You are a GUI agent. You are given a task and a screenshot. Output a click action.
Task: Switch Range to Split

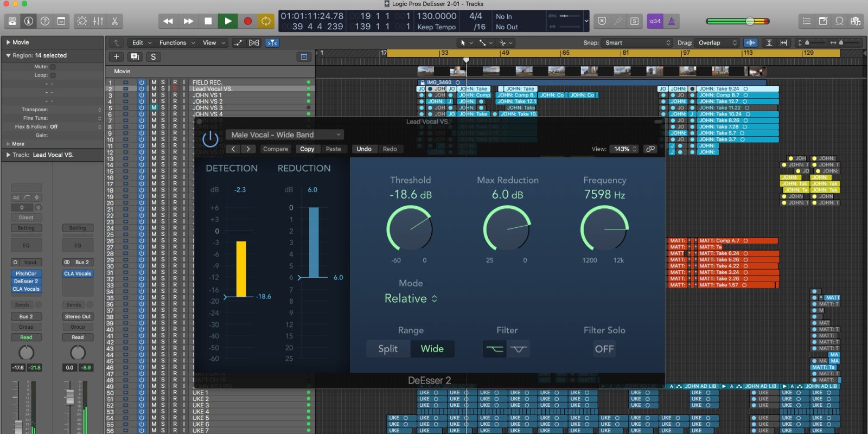click(388, 349)
